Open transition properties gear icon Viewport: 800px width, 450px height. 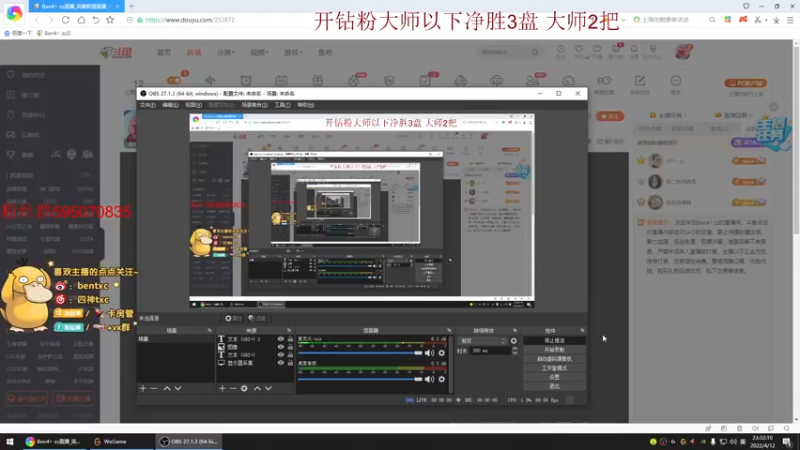click(x=514, y=341)
